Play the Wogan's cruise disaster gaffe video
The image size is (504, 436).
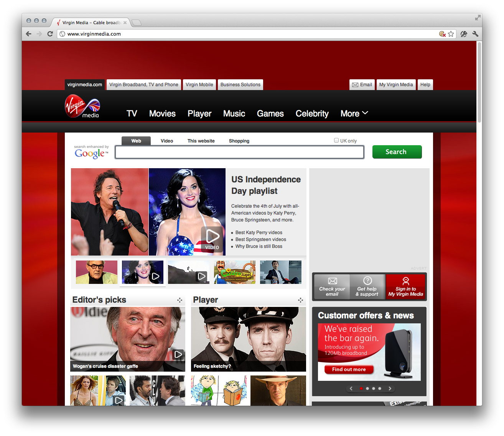click(178, 354)
